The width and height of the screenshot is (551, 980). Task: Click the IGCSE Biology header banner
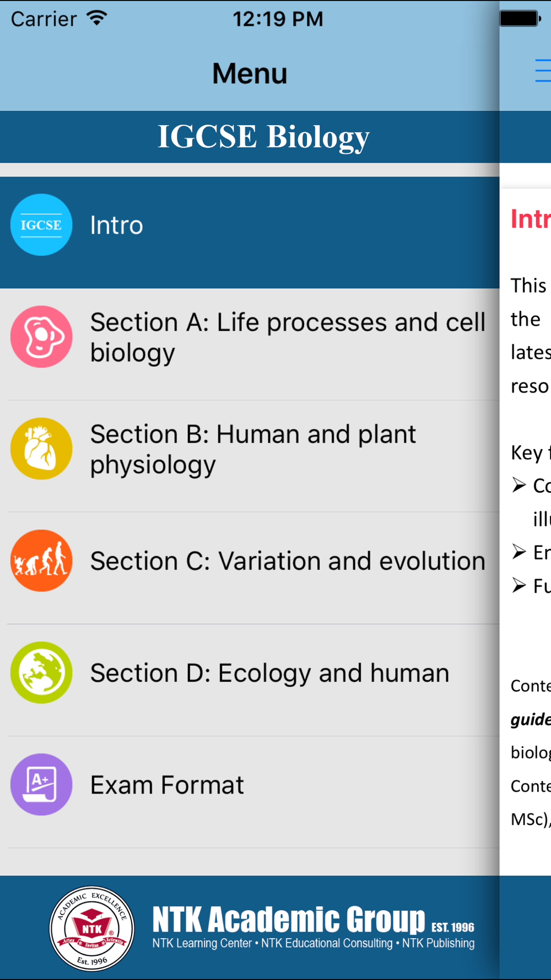(x=263, y=137)
